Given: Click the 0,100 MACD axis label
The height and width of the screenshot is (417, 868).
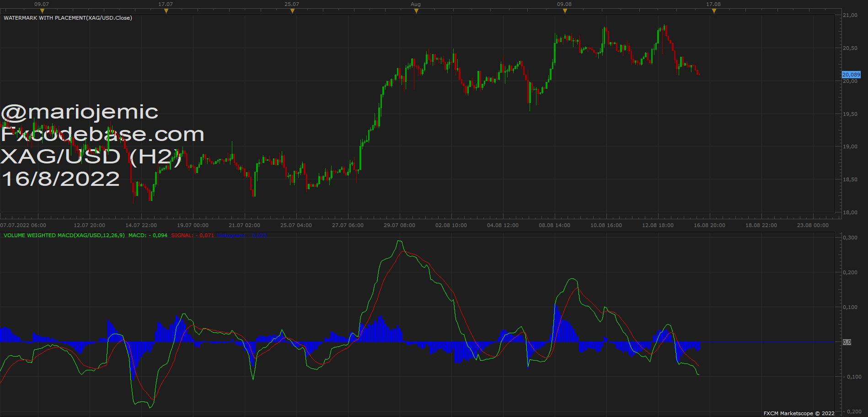Looking at the screenshot, I should point(850,307).
